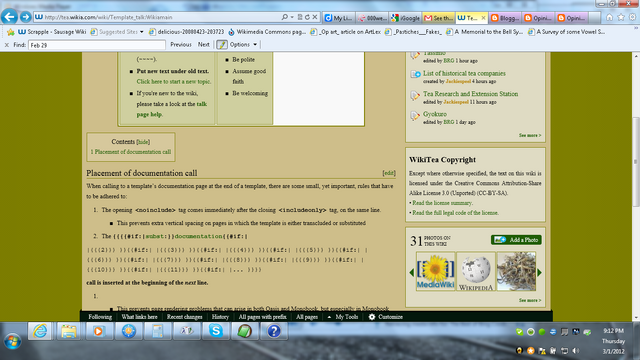Click the volume speaker tray icon

click(x=576, y=350)
